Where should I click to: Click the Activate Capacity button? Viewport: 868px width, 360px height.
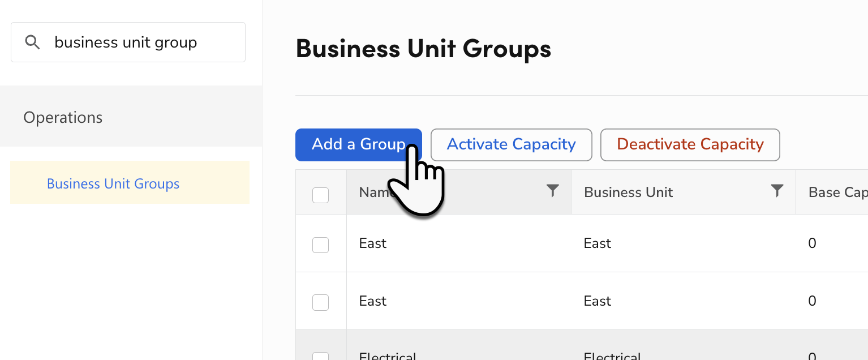pos(512,145)
